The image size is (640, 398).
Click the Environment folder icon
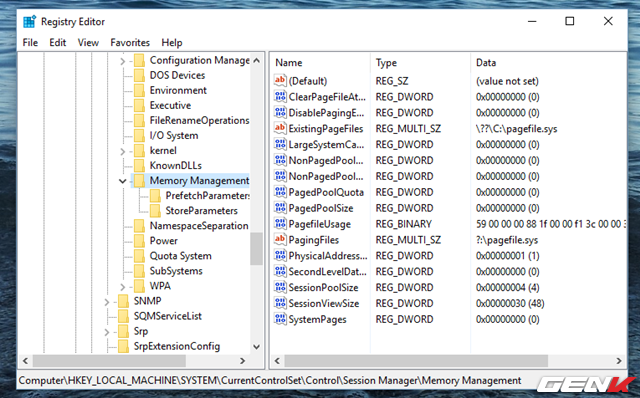[x=139, y=90]
